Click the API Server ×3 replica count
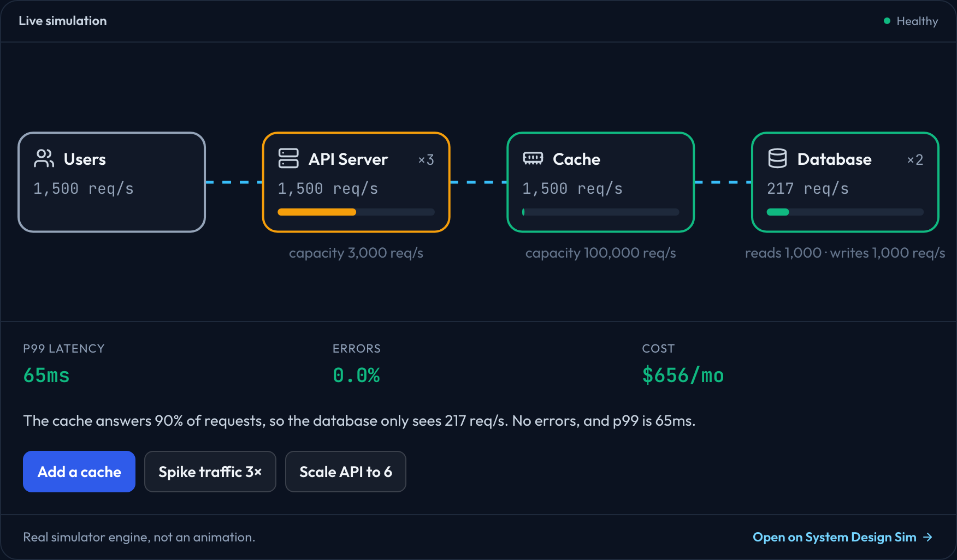The height and width of the screenshot is (560, 957). pyautogui.click(x=426, y=159)
